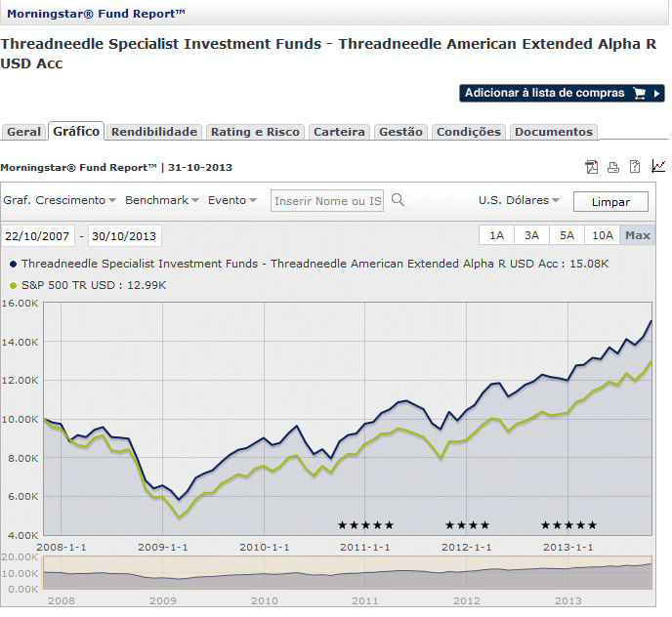
Task: Click the shopping cart icon
Action: pyautogui.click(x=639, y=94)
